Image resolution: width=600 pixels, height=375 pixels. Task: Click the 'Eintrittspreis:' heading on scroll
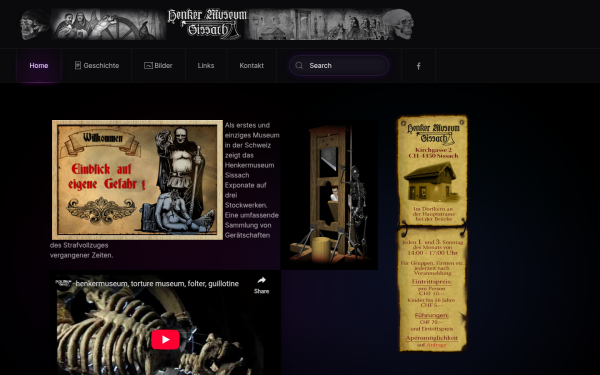click(432, 282)
